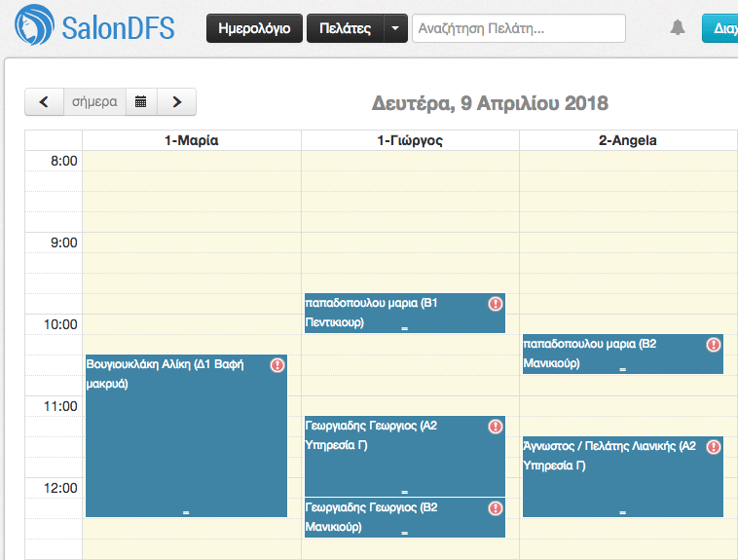Click alert icon on Γεωργιαδης Γεωργιος Β2 Μανικιούρ

[496, 508]
